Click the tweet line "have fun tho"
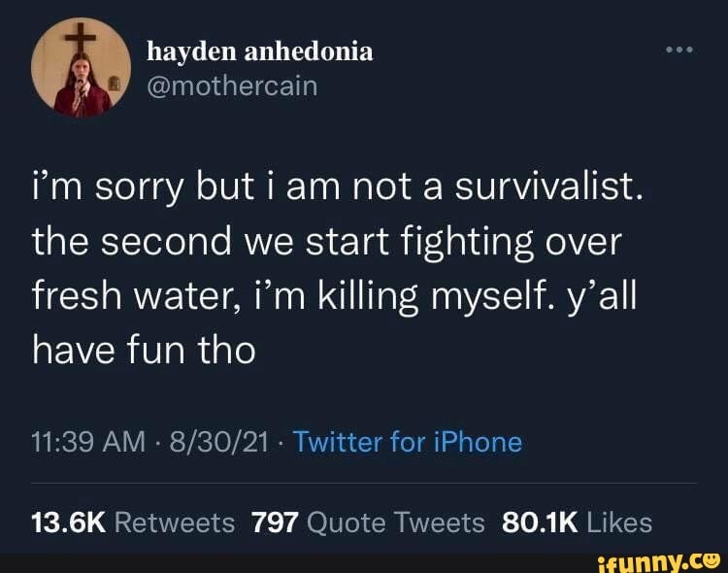The height and width of the screenshot is (573, 728). click(144, 350)
